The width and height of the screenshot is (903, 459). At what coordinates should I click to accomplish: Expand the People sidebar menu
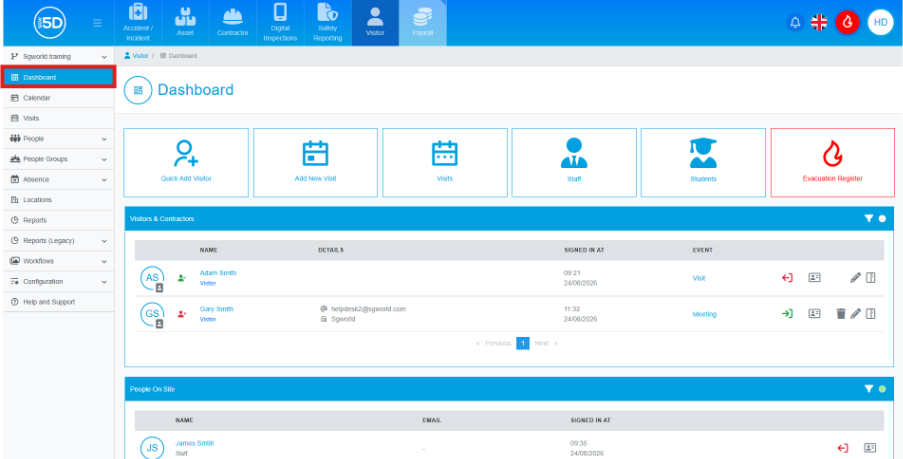pyautogui.click(x=58, y=139)
